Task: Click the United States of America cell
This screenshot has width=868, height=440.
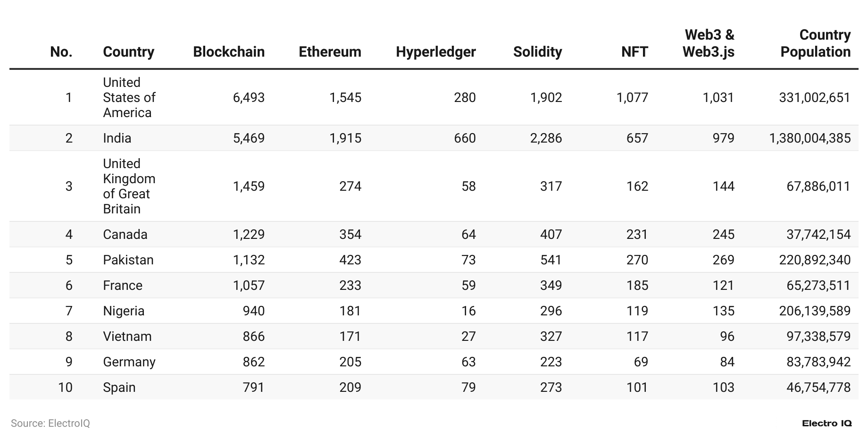Action: (129, 97)
